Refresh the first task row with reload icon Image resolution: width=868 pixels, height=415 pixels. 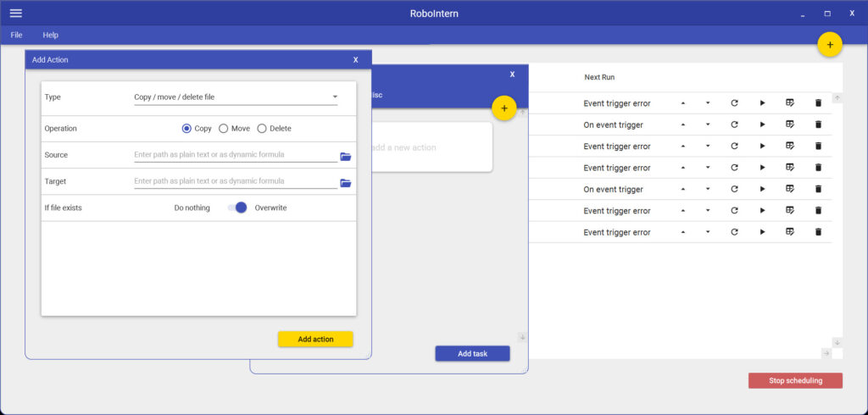point(735,103)
